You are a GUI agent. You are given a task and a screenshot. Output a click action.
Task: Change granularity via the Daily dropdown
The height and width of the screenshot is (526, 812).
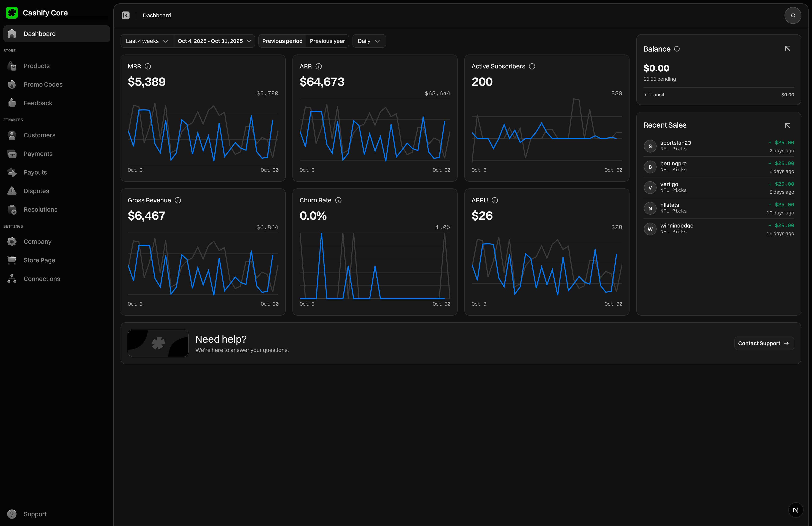[x=369, y=41]
